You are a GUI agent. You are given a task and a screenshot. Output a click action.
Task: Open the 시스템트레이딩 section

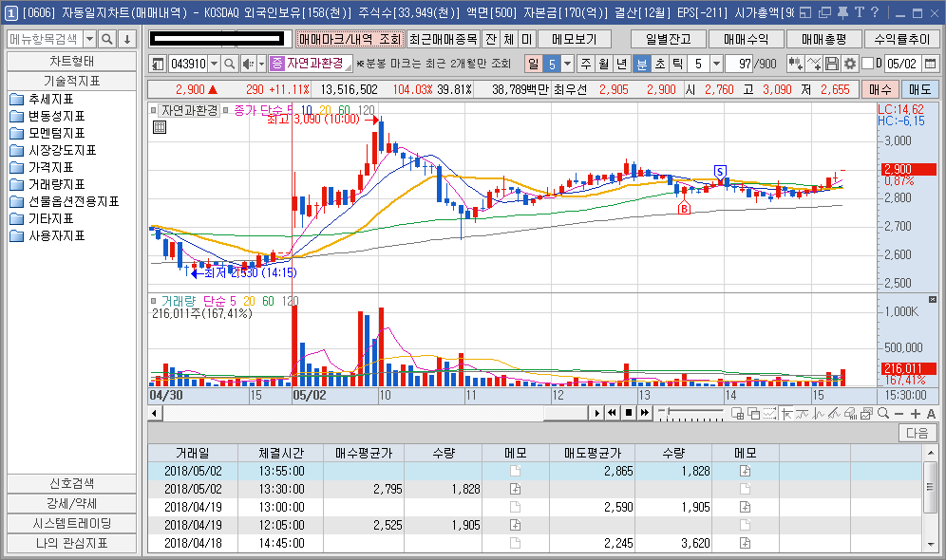(x=72, y=523)
